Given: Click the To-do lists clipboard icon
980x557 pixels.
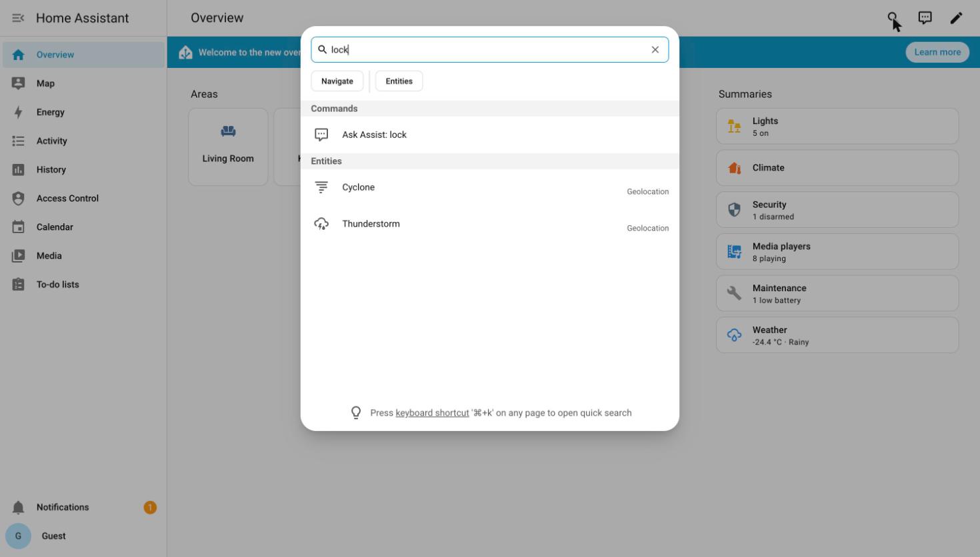Looking at the screenshot, I should (18, 284).
